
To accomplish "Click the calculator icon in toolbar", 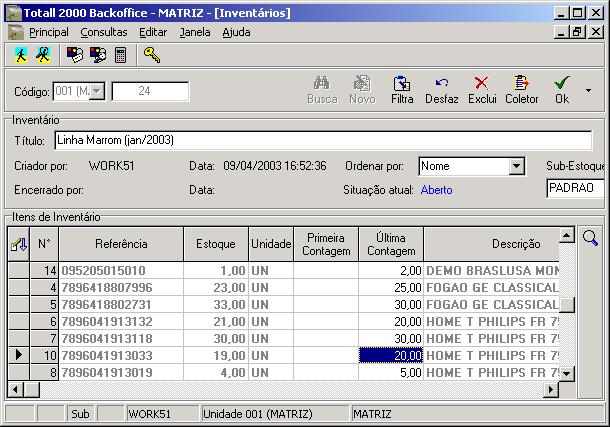I will (121, 55).
